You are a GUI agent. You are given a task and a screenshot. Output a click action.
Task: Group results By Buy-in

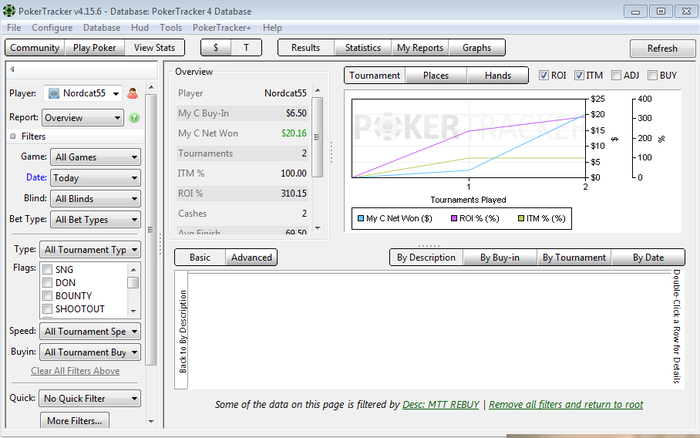coord(500,257)
